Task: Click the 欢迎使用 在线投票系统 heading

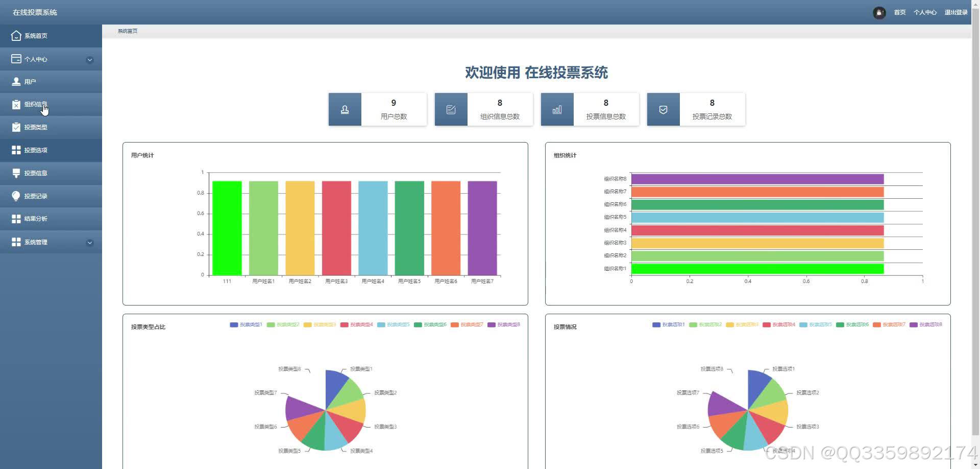Action: (x=536, y=73)
